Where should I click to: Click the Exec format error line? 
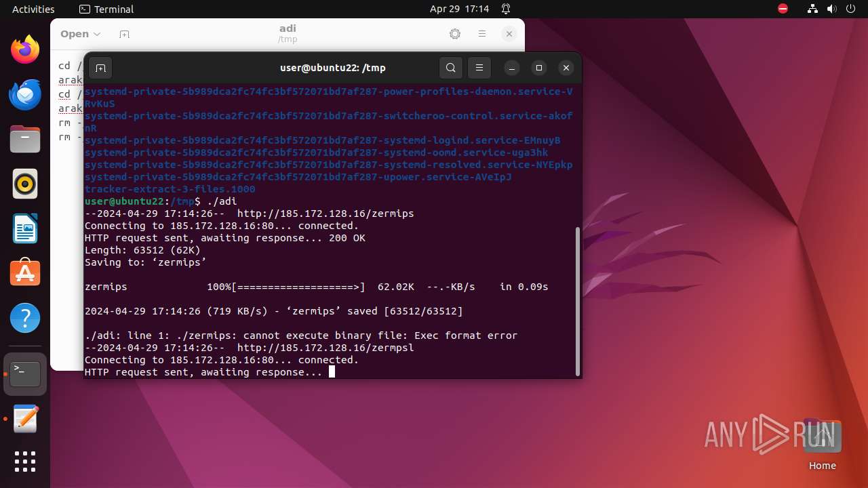tap(301, 335)
